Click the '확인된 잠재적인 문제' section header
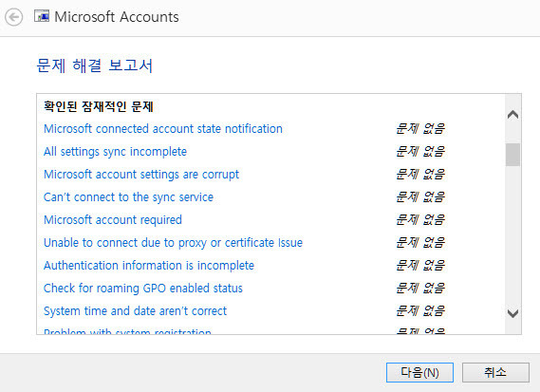 (x=99, y=106)
